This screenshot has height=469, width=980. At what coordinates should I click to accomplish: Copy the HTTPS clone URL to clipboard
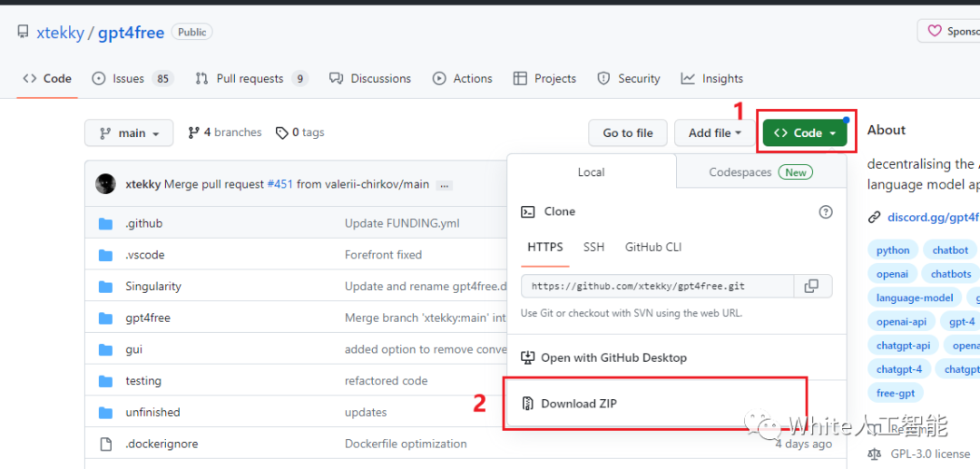[812, 286]
